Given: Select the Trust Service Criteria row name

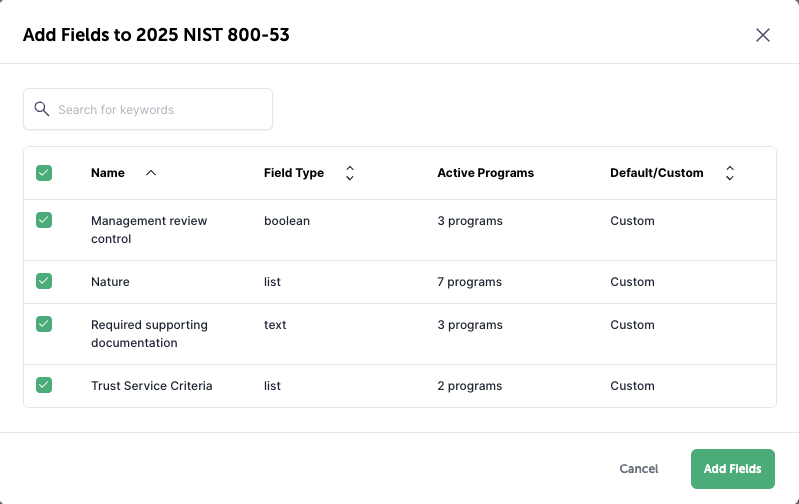Looking at the screenshot, I should click(151, 386).
